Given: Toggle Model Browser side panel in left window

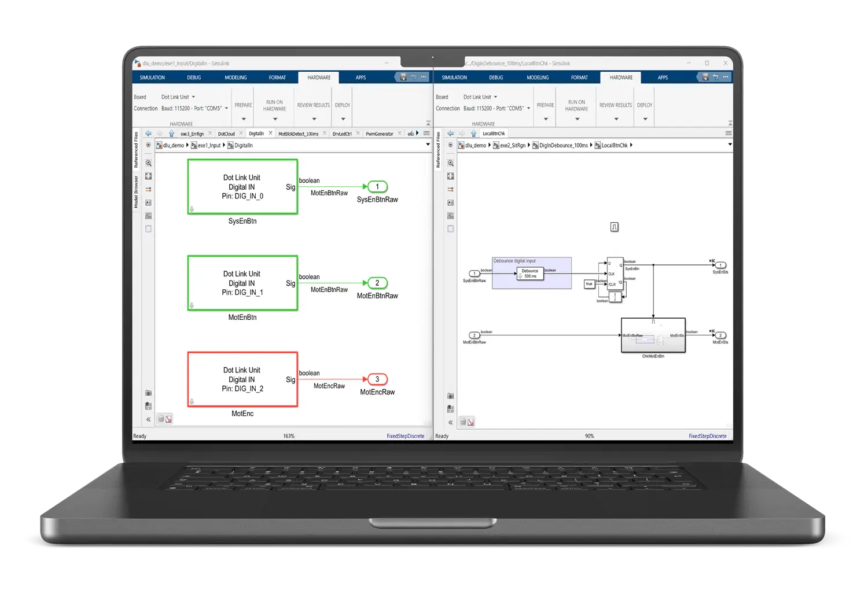Looking at the screenshot, I should [137, 192].
